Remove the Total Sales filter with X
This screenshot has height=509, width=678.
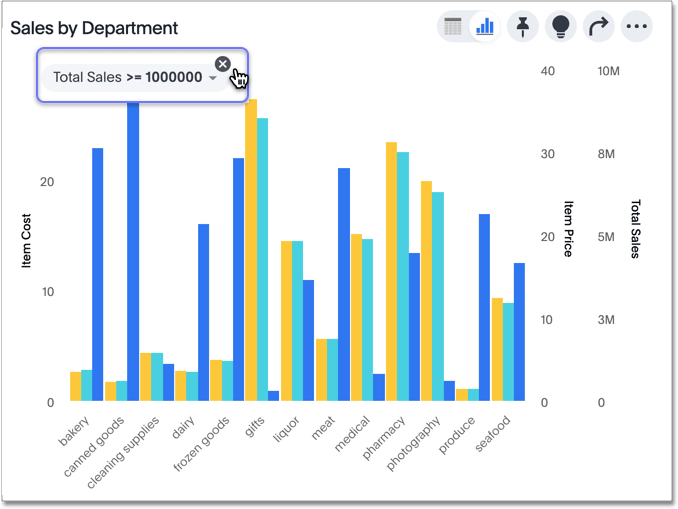223,64
